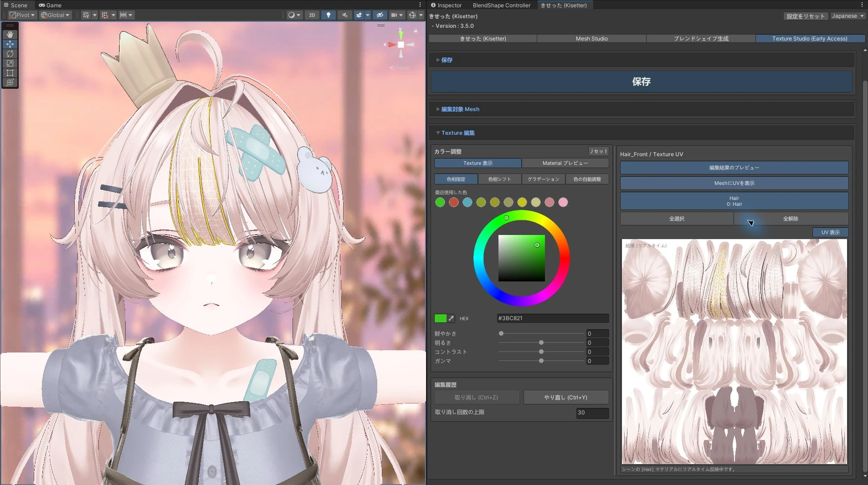Click the 設定をリセット button
Viewport: 868px width, 485px height.
[x=805, y=16]
